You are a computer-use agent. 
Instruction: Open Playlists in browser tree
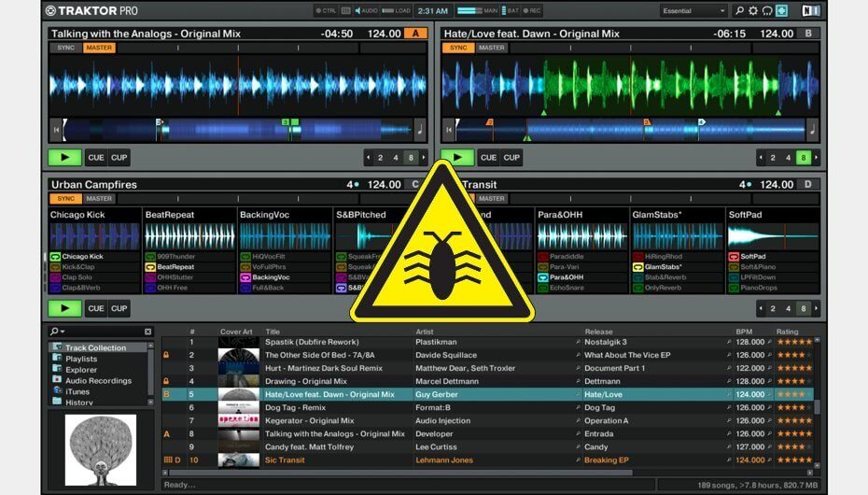tap(81, 359)
